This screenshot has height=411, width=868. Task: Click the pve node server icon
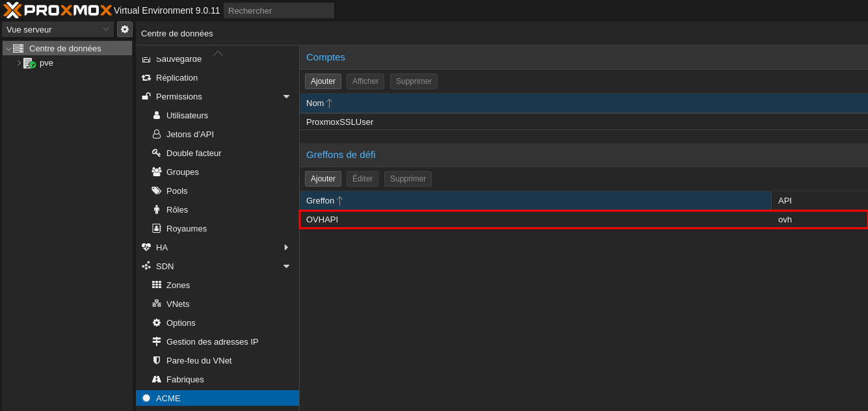(29, 63)
